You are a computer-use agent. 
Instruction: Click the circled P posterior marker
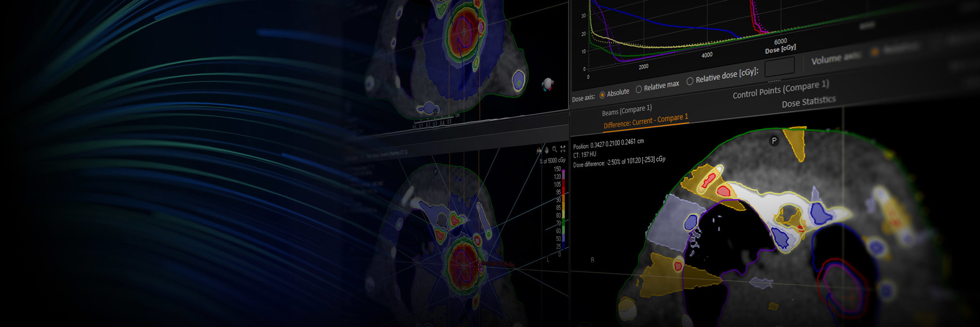[x=774, y=141]
